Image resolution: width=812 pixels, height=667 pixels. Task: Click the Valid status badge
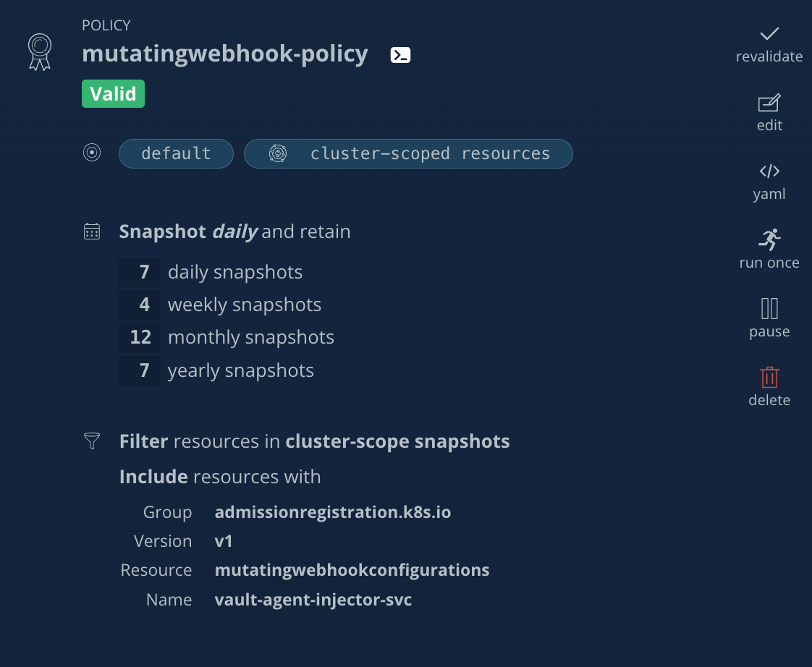113,94
